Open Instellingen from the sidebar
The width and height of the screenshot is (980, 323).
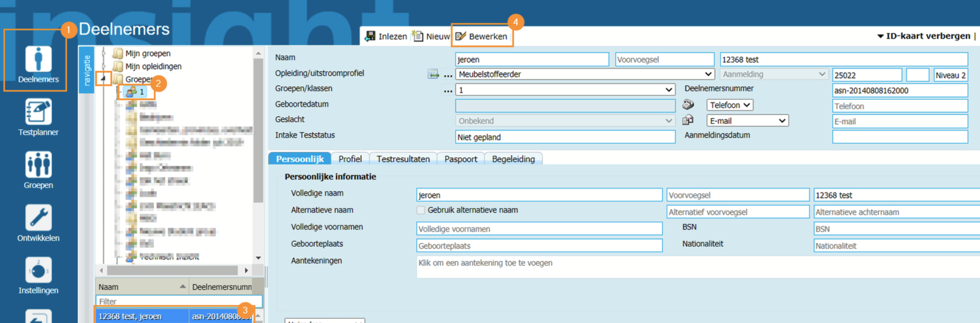click(x=38, y=270)
